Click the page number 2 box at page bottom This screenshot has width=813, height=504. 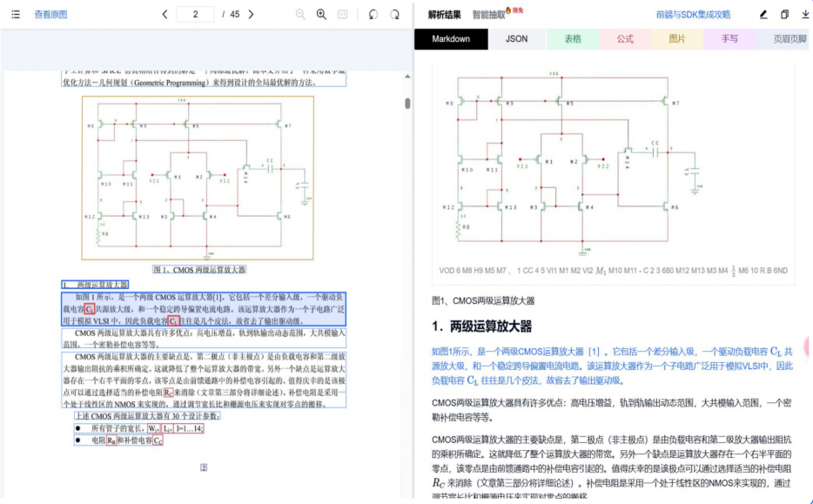point(204,467)
